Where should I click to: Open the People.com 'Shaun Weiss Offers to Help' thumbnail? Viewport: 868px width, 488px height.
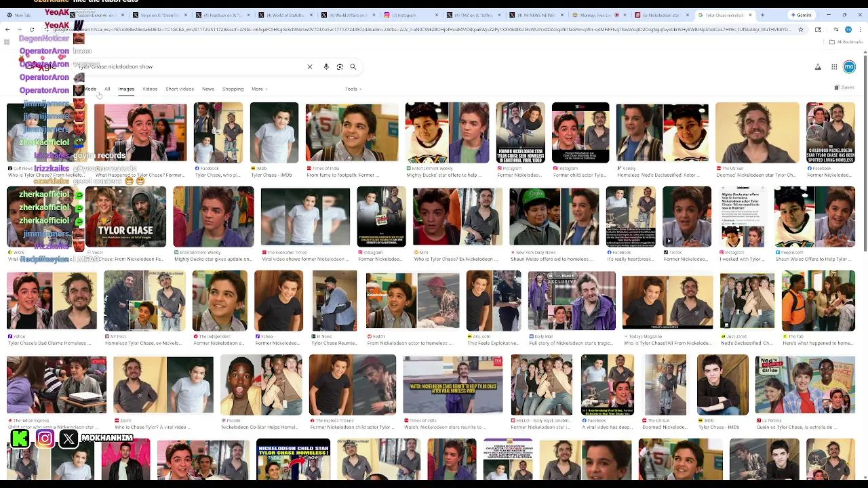[x=814, y=217]
